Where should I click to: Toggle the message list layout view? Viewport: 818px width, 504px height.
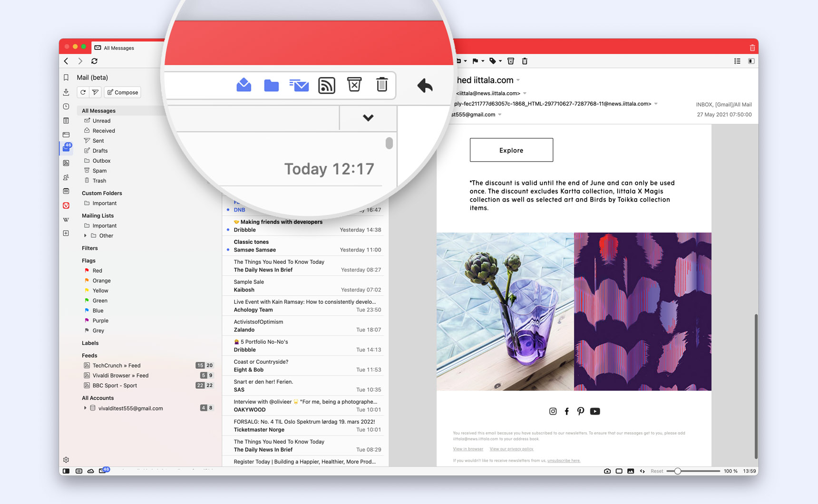[737, 61]
